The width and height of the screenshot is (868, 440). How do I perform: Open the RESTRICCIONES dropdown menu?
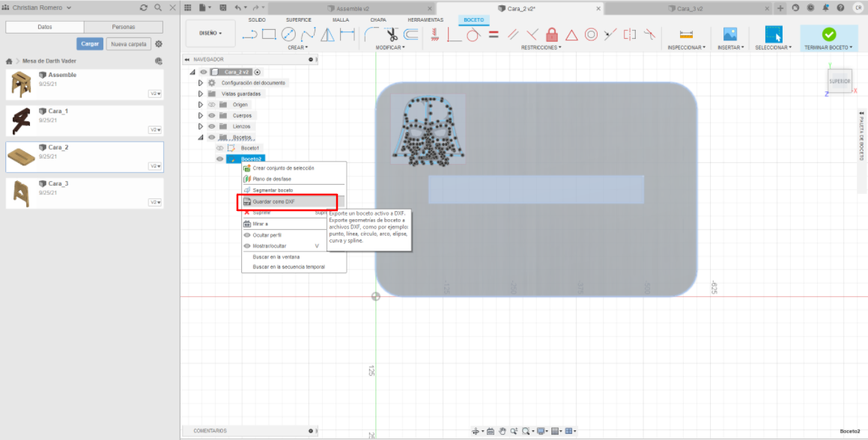(541, 48)
